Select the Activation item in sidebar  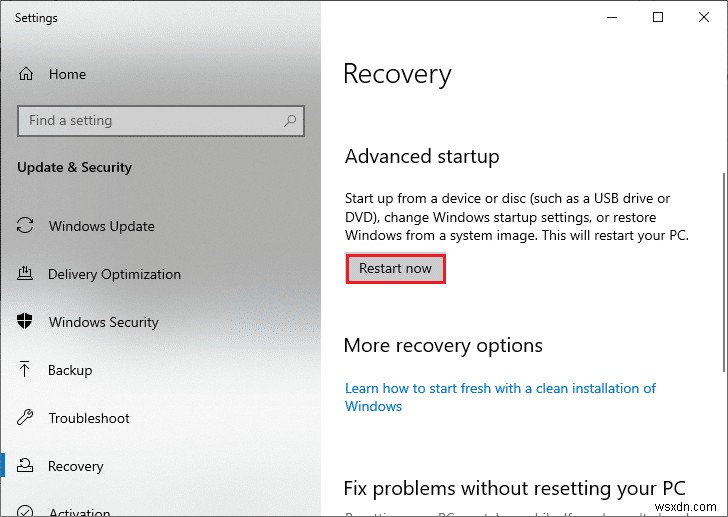tap(79, 511)
